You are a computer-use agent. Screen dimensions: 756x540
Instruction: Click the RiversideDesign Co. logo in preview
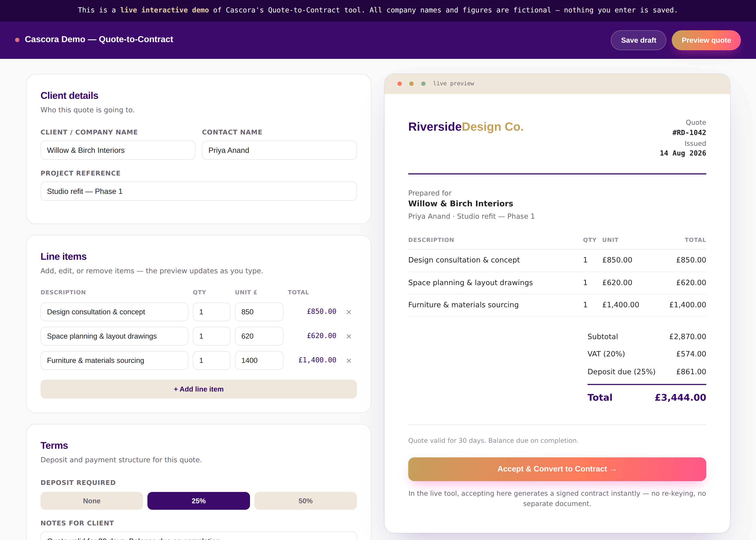click(466, 127)
